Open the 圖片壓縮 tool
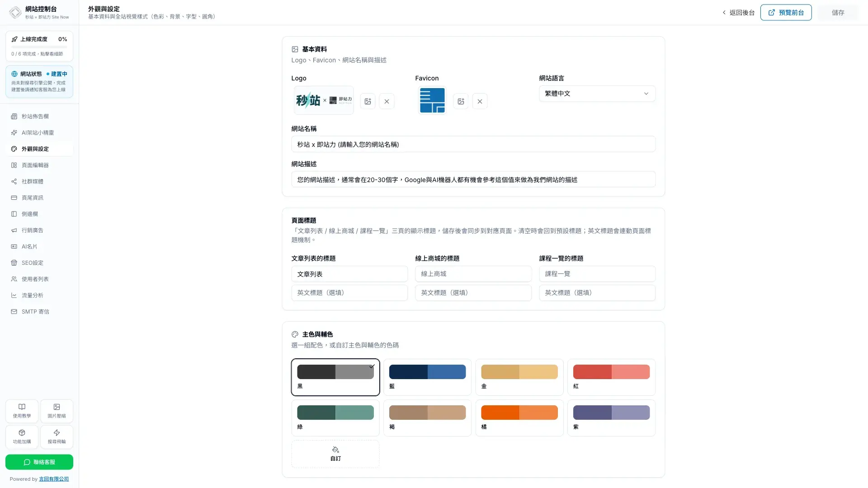868x488 pixels. 57,411
